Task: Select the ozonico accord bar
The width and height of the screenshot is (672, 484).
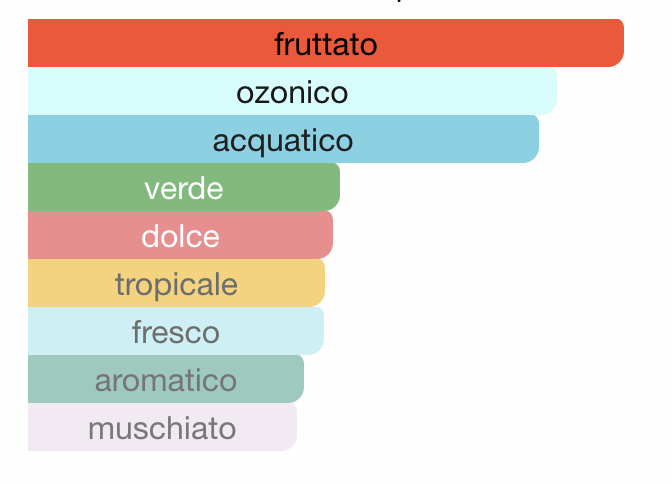Action: pyautogui.click(x=292, y=91)
